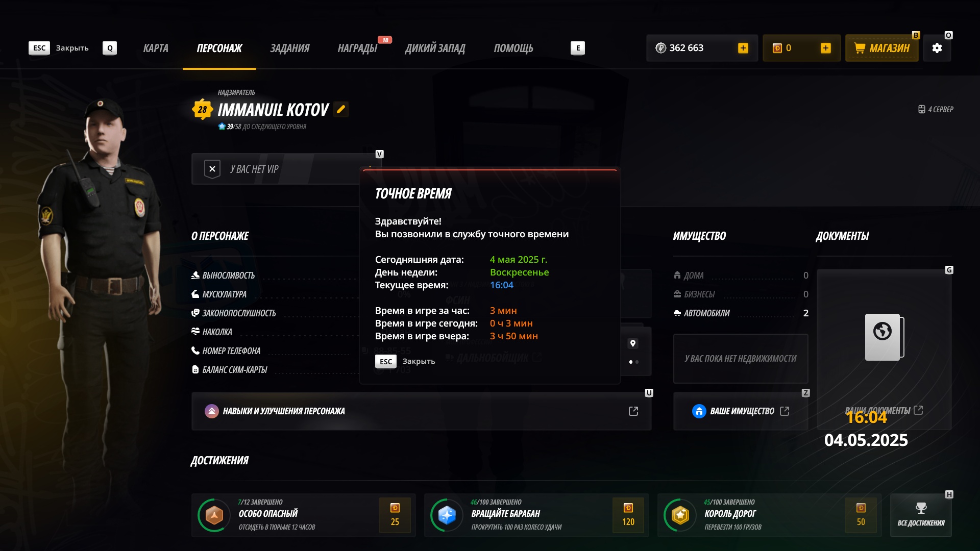Click the level 28 badge icon
This screenshot has width=980, height=551.
[x=203, y=109]
